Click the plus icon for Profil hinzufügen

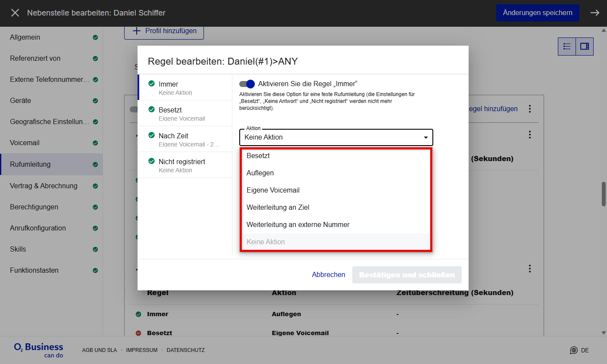click(x=137, y=31)
